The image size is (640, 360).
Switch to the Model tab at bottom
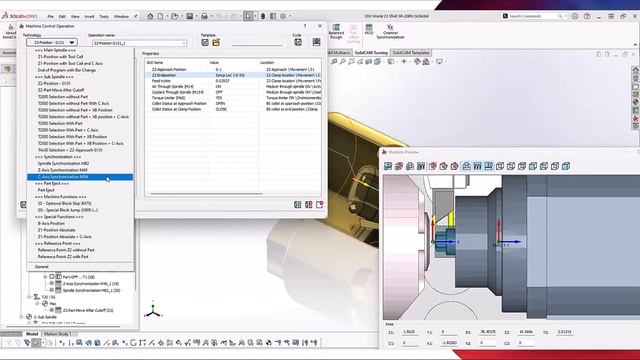click(x=32, y=334)
